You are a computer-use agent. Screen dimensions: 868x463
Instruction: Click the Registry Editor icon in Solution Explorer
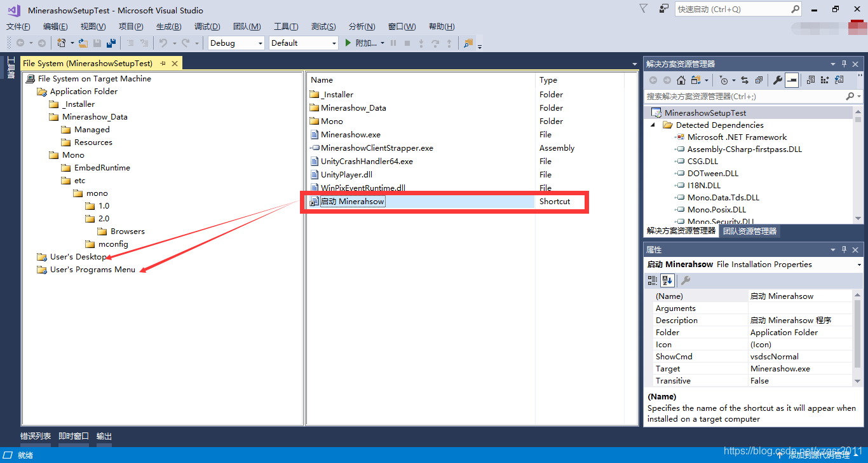coord(825,80)
